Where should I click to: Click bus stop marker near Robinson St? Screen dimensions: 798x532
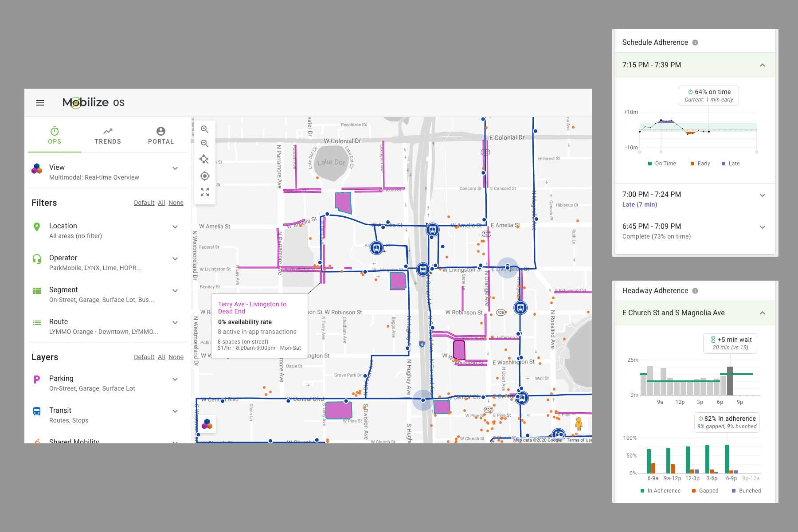[520, 307]
